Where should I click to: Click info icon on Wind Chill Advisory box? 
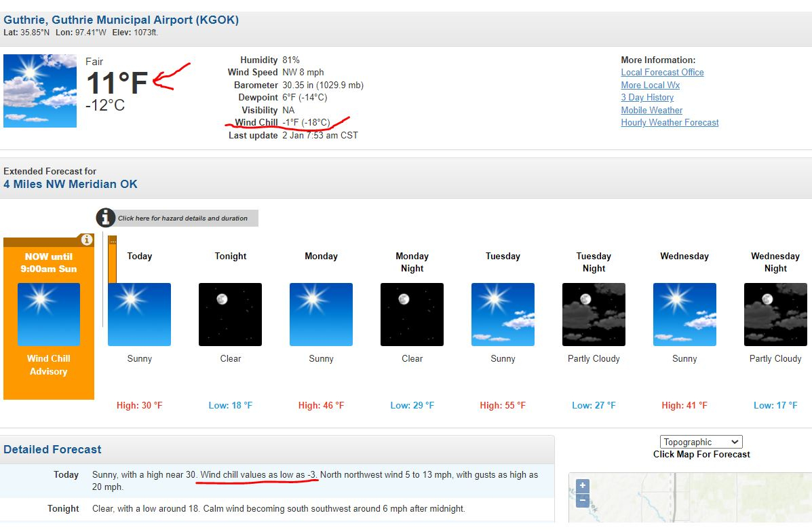pyautogui.click(x=86, y=240)
